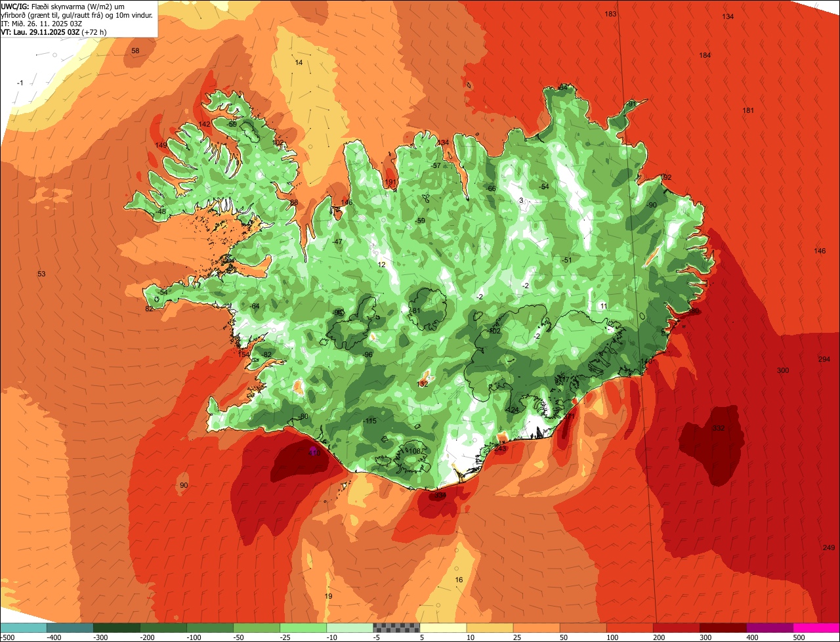Click the checkered swatch between -5 and 5
Image resolution: width=840 pixels, height=642 pixels.
[x=396, y=628]
